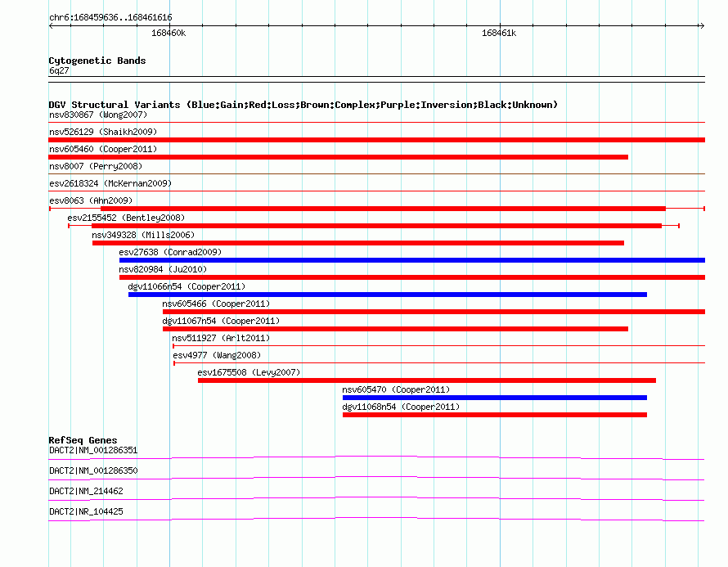Image resolution: width=728 pixels, height=567 pixels.
Task: Select the esv1675508 (Levy2007) label
Action: [x=249, y=372]
